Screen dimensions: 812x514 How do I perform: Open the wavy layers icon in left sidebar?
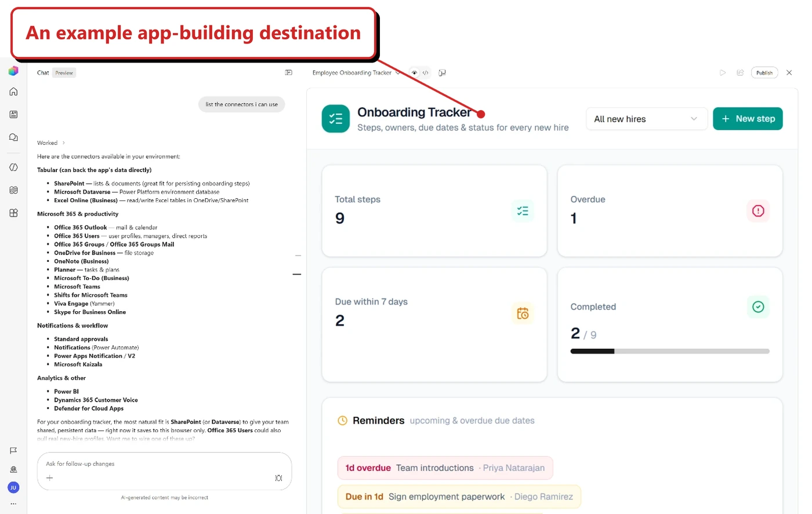(x=13, y=190)
